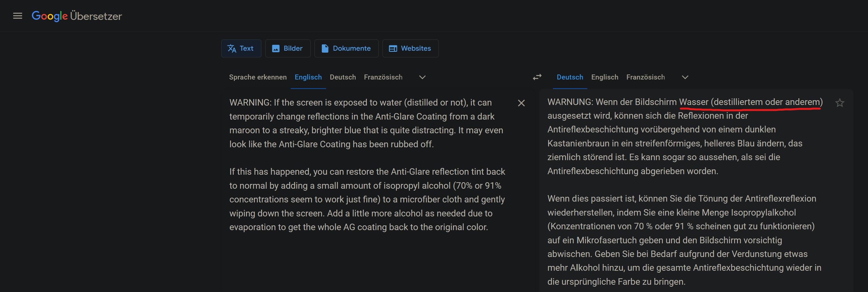
Task: Switch to Bilder translation mode
Action: [x=287, y=48]
